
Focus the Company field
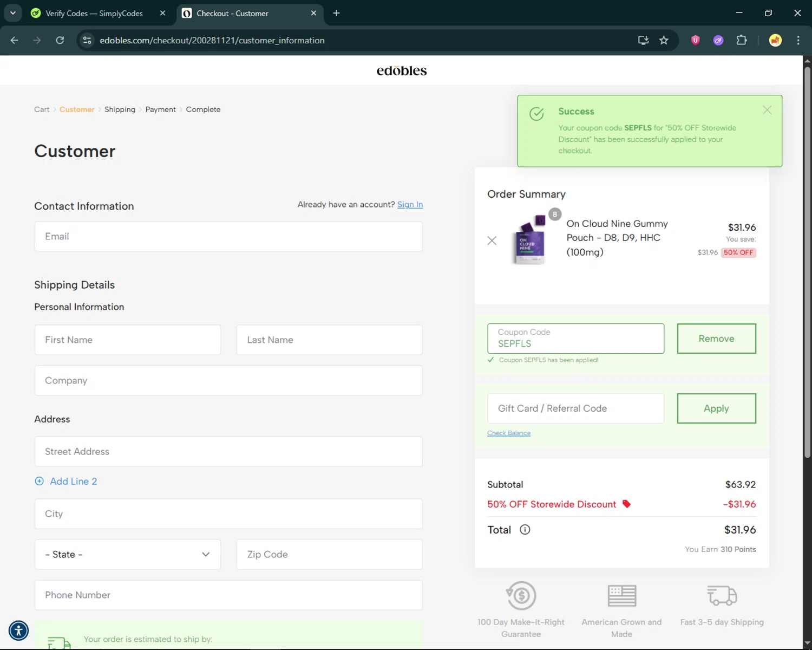click(x=228, y=380)
